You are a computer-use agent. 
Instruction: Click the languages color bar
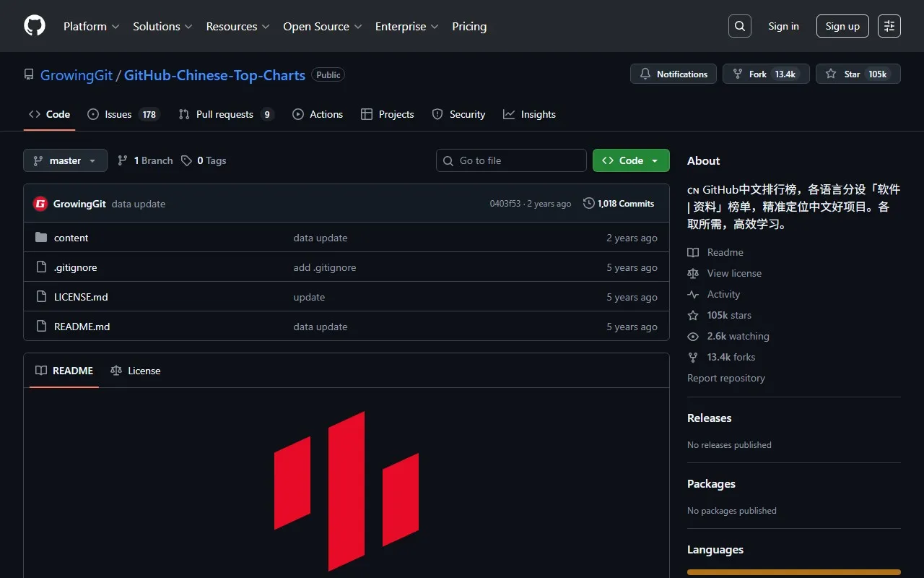point(793,572)
